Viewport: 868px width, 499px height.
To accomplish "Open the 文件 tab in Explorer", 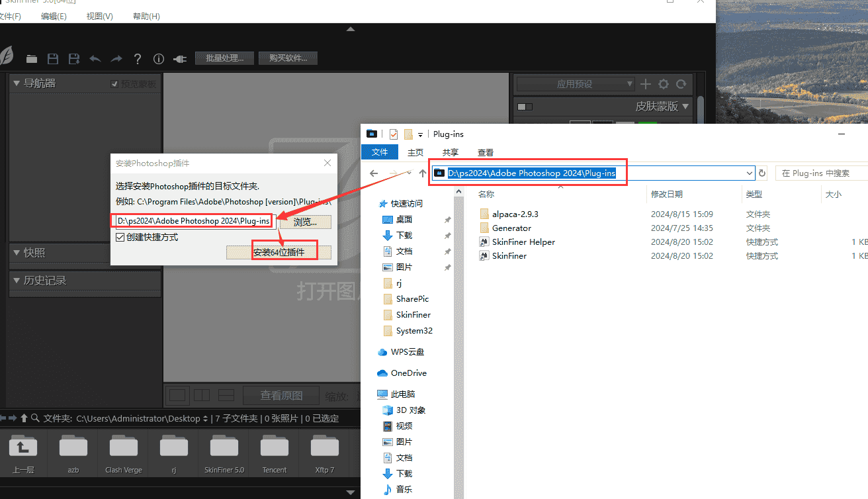I will tap(380, 152).
